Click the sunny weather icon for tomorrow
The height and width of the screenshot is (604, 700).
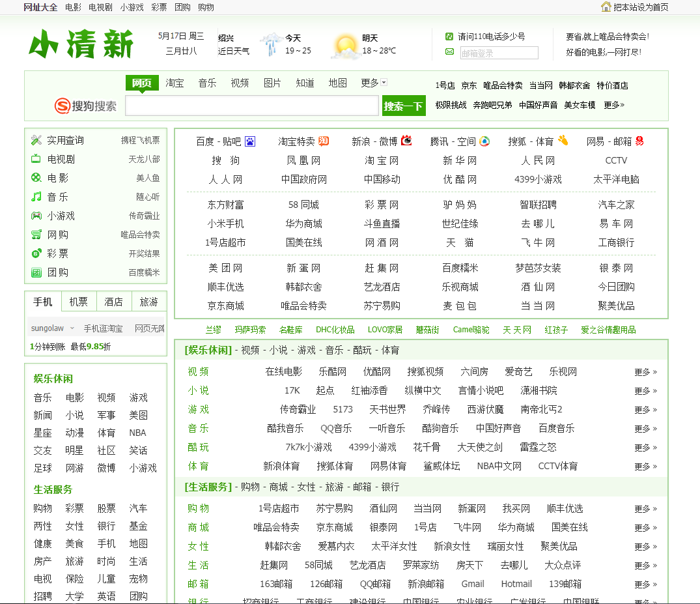click(346, 47)
